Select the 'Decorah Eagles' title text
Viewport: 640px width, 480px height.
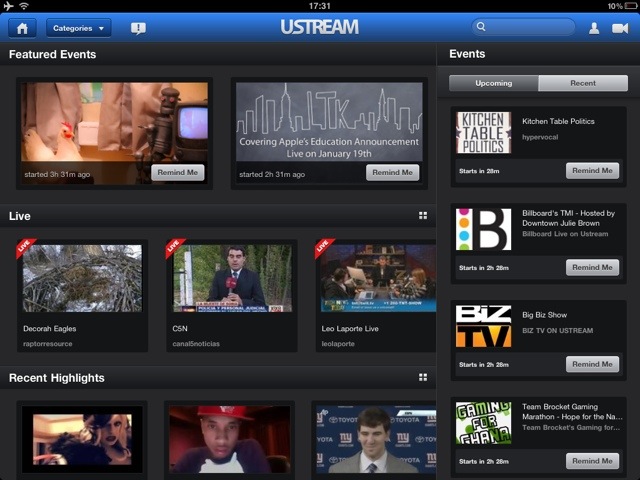click(x=50, y=329)
